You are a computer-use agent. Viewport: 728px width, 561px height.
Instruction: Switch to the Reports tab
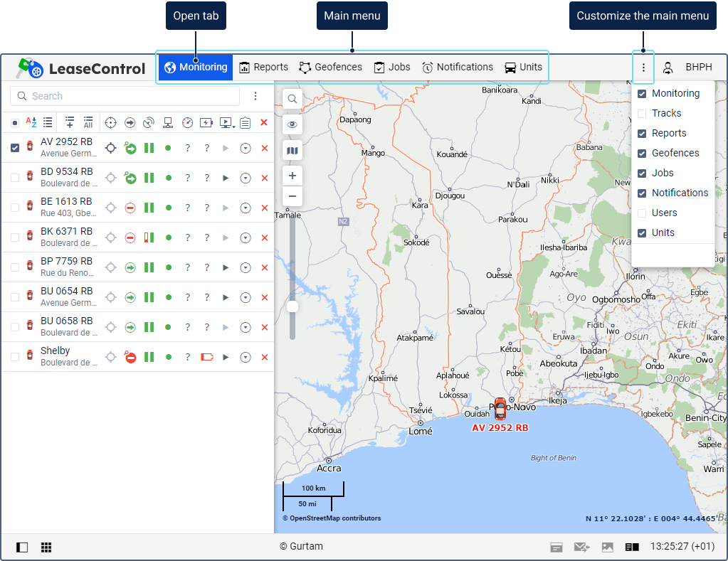tap(264, 68)
